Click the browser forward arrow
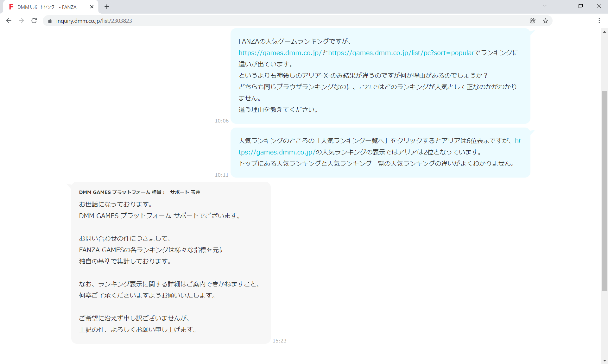Image resolution: width=608 pixels, height=364 pixels. click(x=21, y=21)
